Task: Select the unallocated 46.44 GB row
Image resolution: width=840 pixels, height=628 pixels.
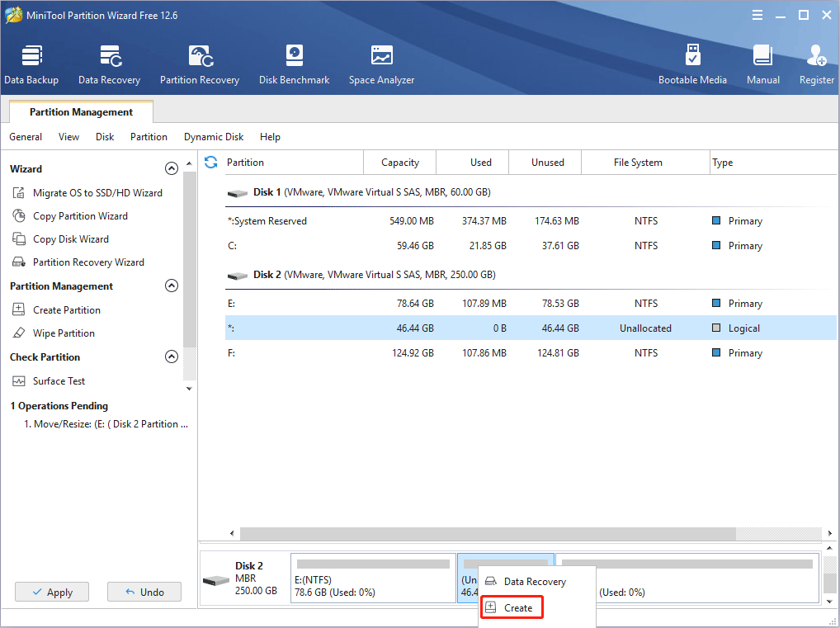Action: pyautogui.click(x=531, y=328)
